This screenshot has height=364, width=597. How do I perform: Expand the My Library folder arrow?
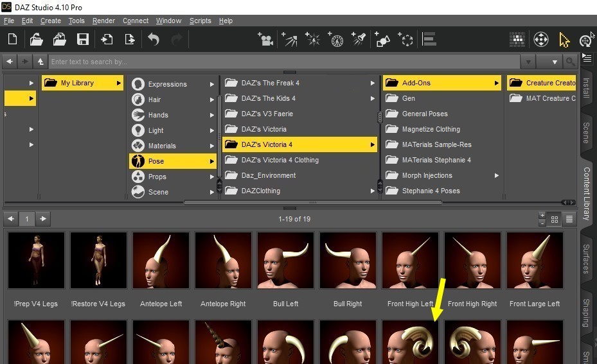119,83
